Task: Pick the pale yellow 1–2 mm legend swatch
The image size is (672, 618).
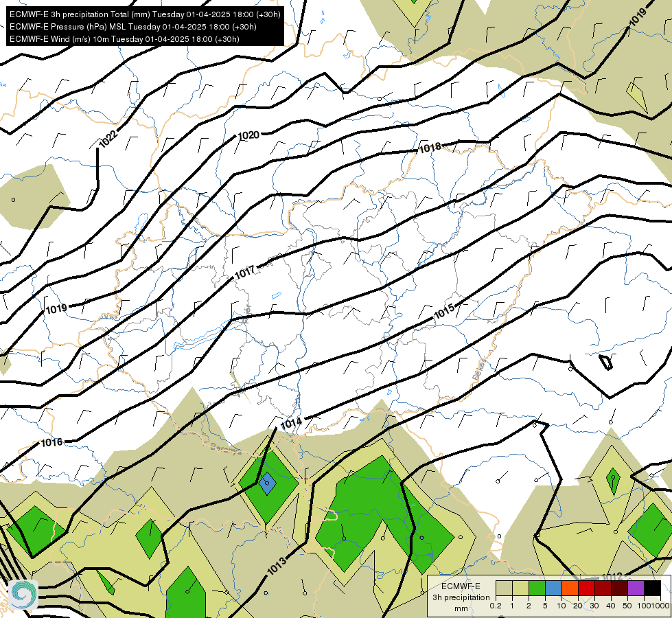Action: pos(520,588)
